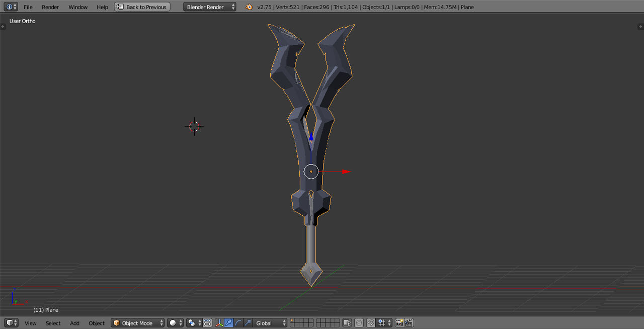Click the (11) Plane object label
Image resolution: width=644 pixels, height=329 pixels.
click(x=46, y=310)
